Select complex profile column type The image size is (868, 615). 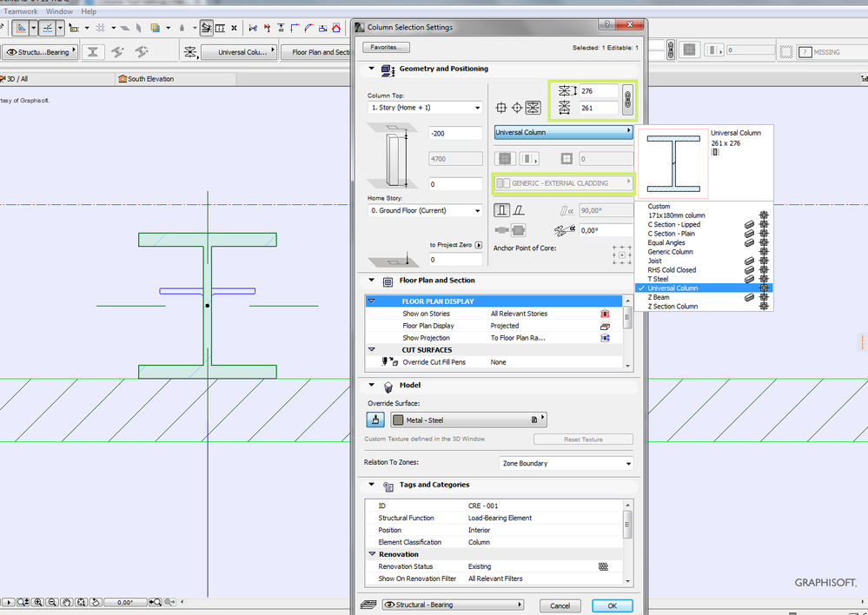pos(533,108)
